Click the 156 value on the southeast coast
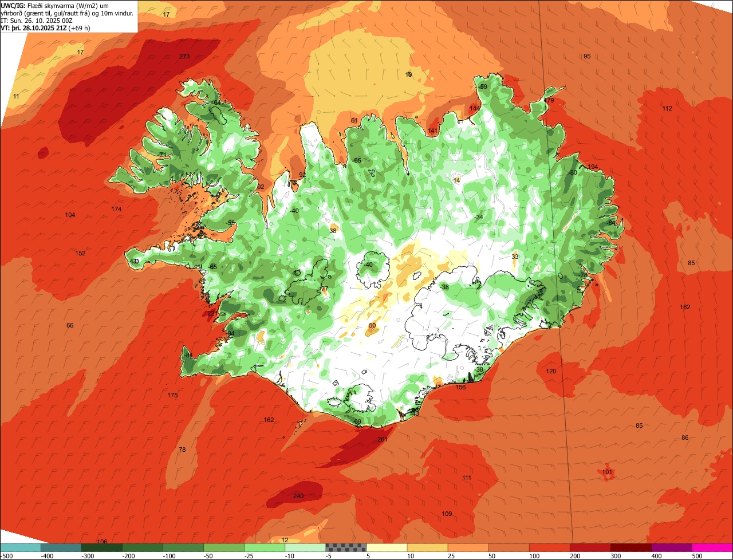733x560 pixels. [460, 387]
